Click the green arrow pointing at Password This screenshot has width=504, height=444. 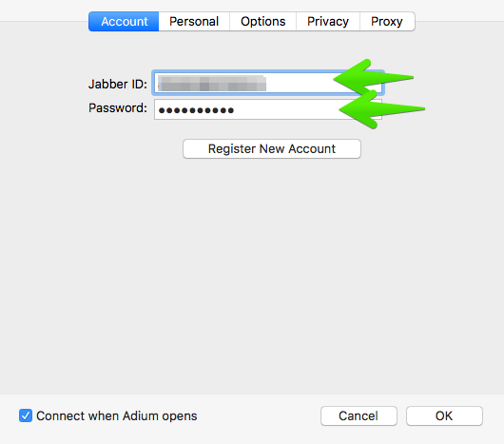tap(381, 109)
